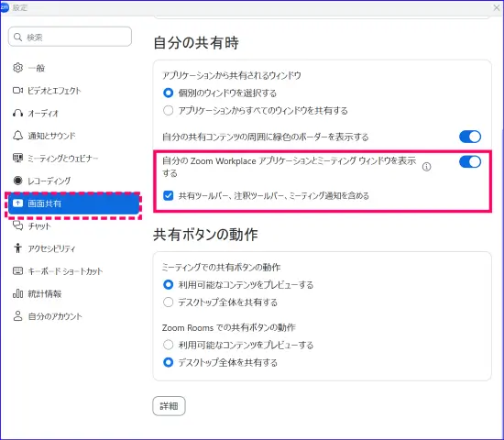Uncheck 共有ツールバー、注釈ツールバー checkbox
The width and height of the screenshot is (504, 440).
click(168, 195)
